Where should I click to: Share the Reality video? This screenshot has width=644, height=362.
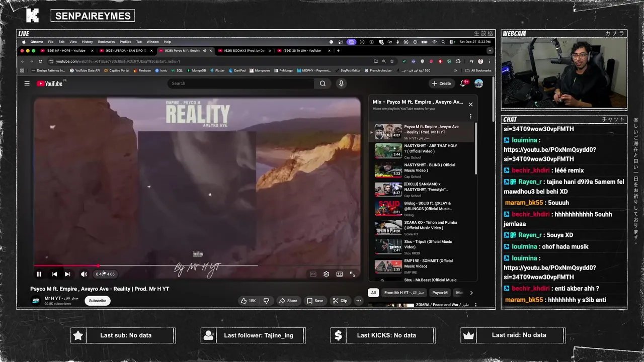point(288,301)
